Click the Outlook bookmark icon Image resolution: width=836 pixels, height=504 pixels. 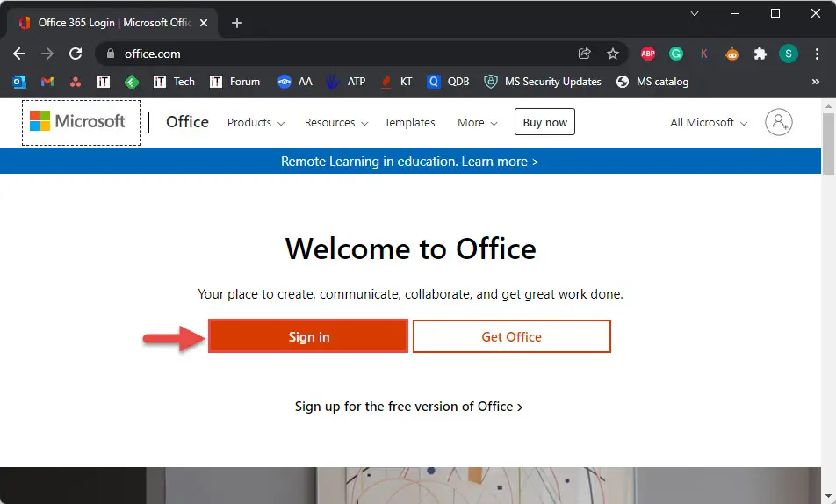tap(19, 82)
